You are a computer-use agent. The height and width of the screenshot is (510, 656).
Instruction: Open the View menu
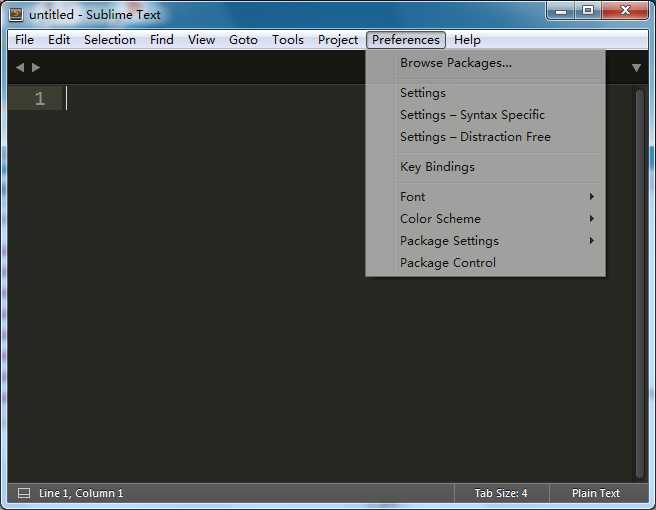(x=201, y=40)
